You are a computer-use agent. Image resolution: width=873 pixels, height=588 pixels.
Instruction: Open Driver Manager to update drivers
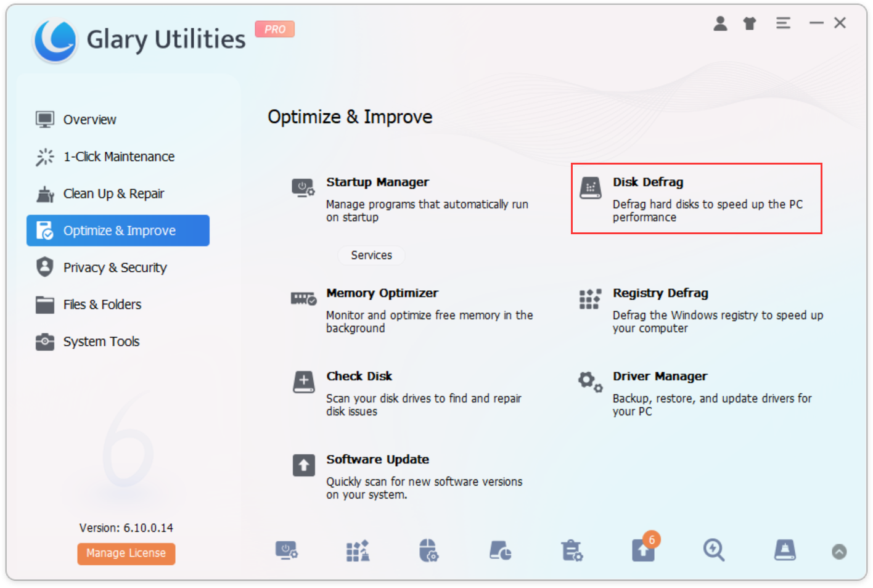point(660,376)
